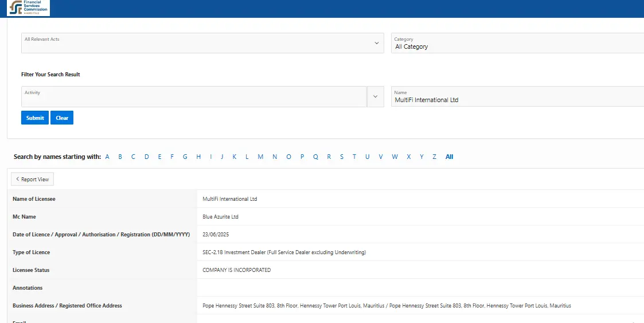This screenshot has width=644, height=323.
Task: Click the Business Address / Registered Office Address label
Action: [67, 306]
